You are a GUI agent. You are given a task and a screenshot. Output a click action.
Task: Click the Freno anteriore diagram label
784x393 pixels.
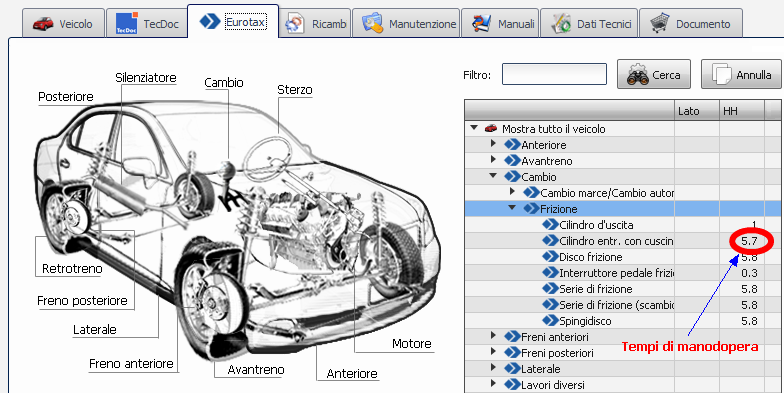(131, 364)
